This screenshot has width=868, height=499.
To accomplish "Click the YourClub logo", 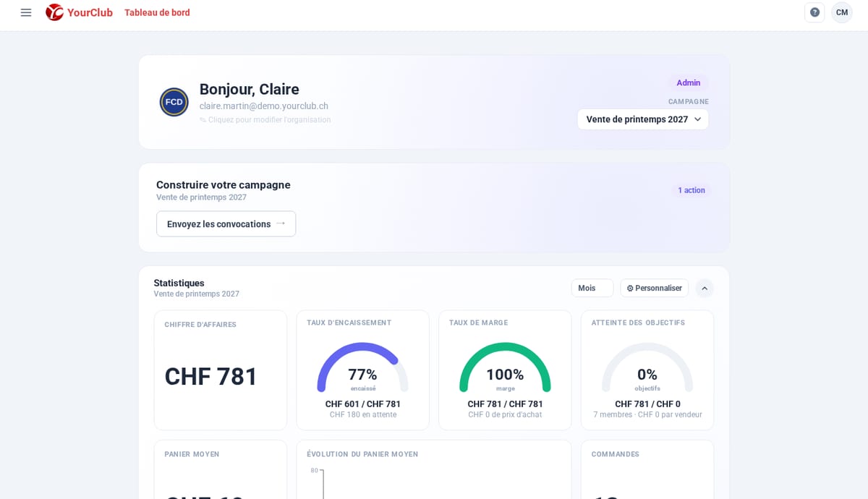I will coord(79,12).
